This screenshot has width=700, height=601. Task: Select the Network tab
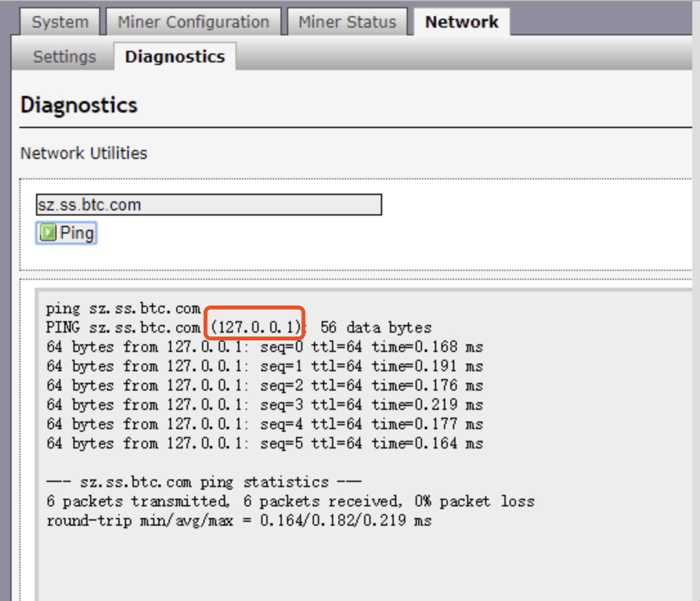(461, 22)
